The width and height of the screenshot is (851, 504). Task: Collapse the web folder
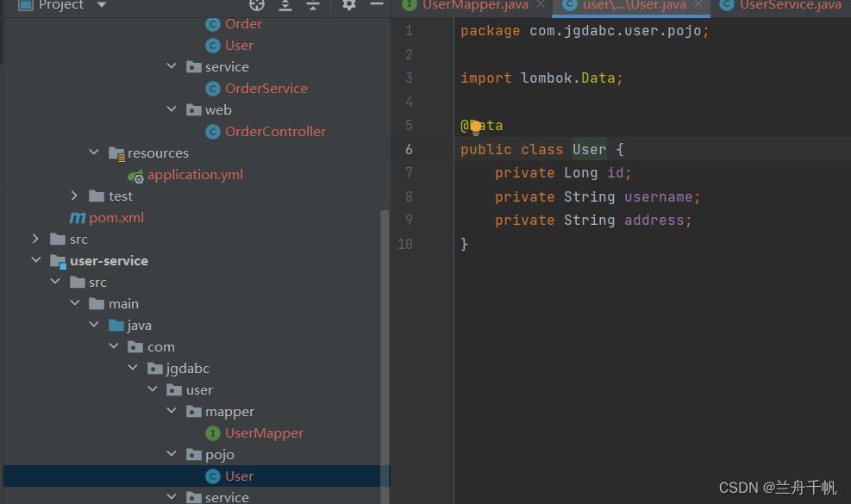172,109
